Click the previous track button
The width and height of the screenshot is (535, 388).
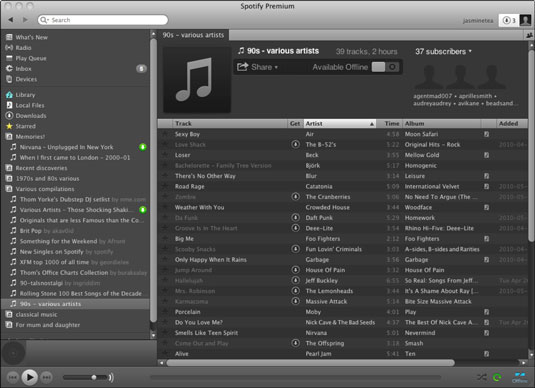(x=13, y=377)
